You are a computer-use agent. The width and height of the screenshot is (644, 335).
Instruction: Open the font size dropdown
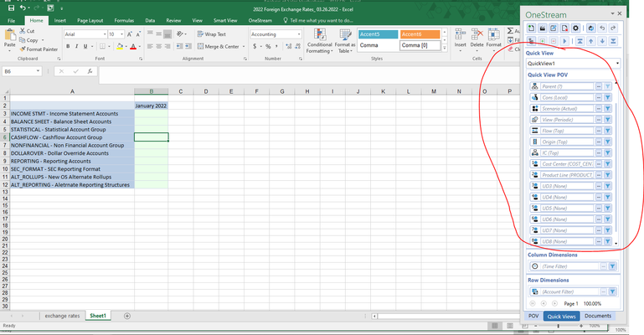tap(122, 34)
